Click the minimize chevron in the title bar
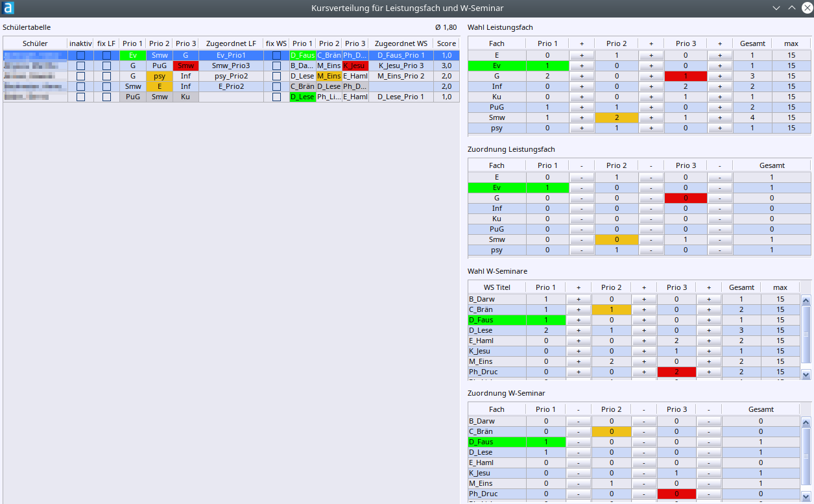 (776, 8)
